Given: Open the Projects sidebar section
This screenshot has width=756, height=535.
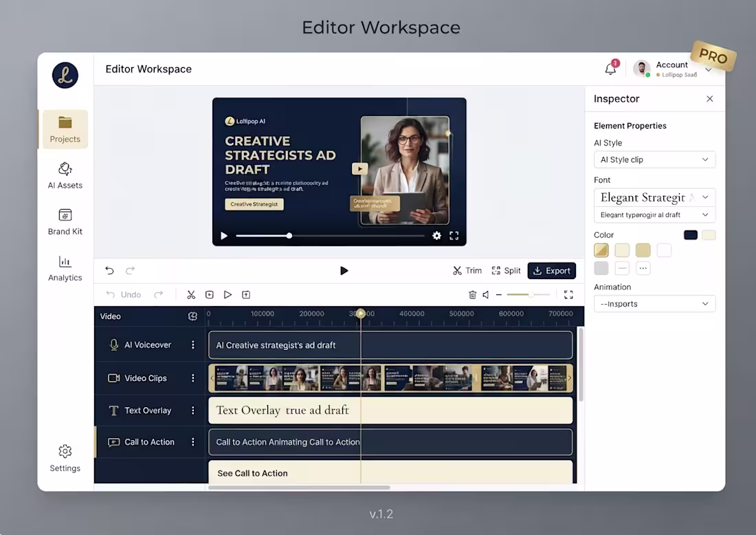Looking at the screenshot, I should click(65, 129).
